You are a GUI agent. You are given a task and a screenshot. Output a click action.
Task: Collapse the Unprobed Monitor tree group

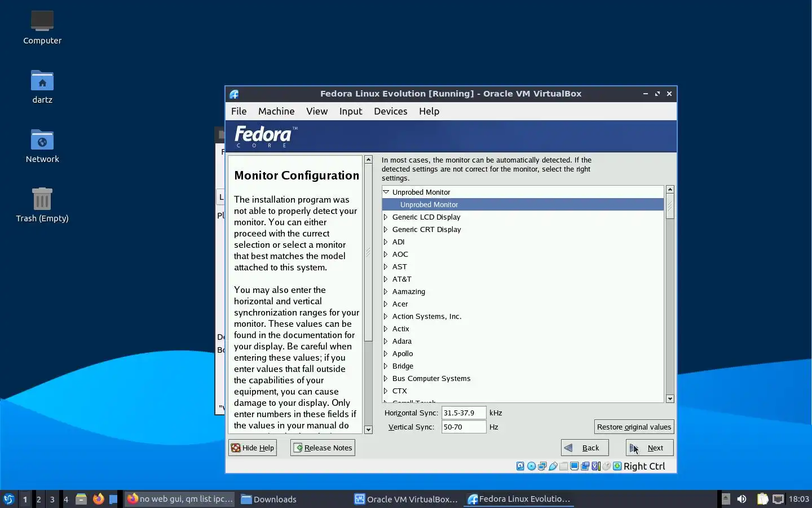coord(386,192)
